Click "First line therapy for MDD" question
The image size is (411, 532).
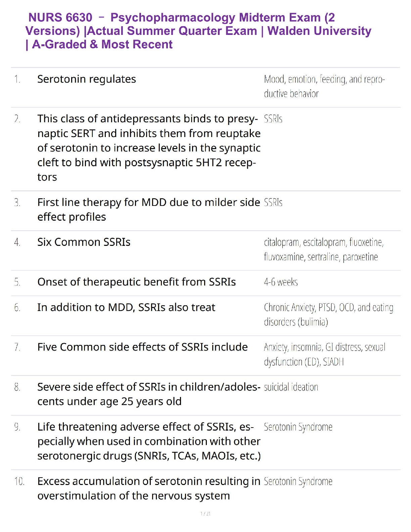point(148,210)
